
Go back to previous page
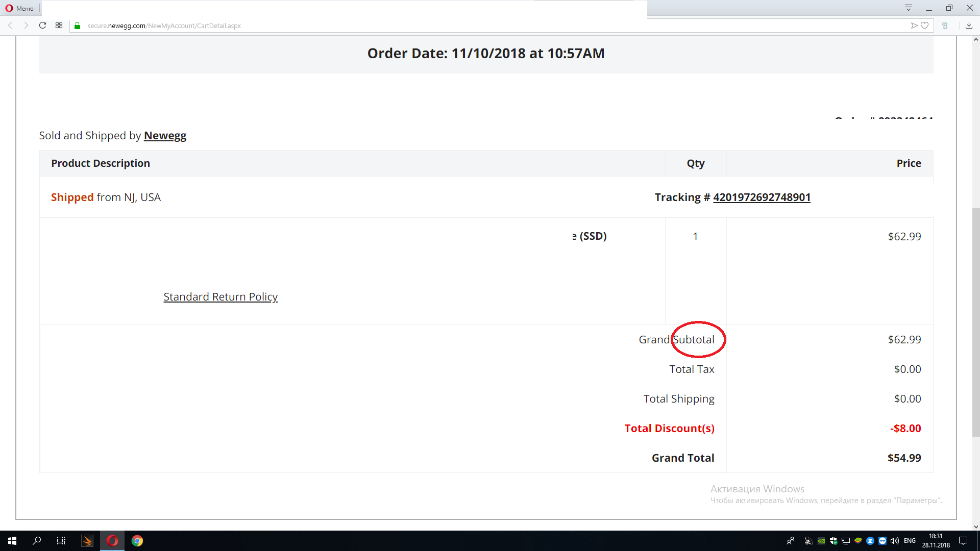click(x=10, y=26)
